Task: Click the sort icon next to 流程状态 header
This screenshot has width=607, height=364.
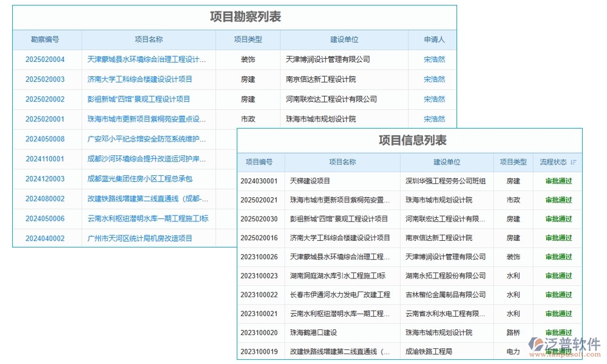Action: [x=573, y=162]
